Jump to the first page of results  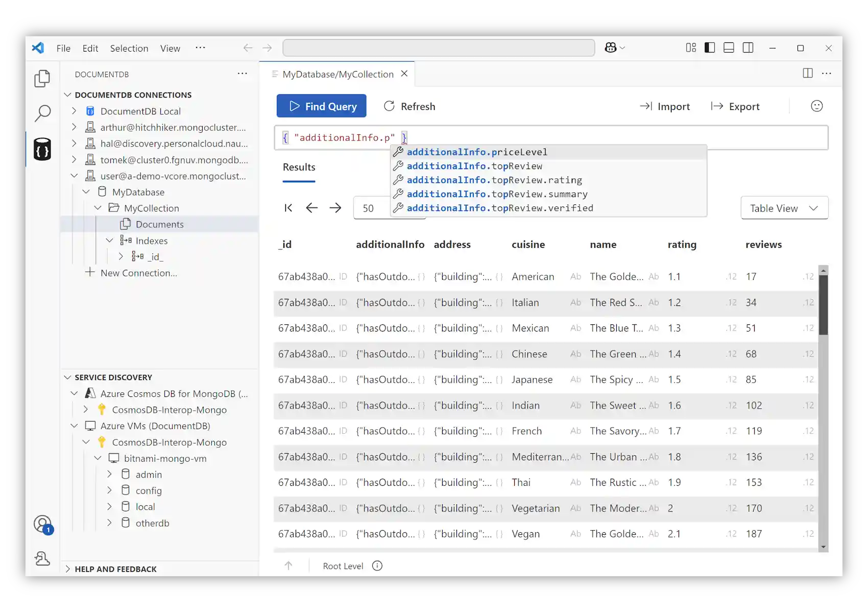[x=288, y=208]
